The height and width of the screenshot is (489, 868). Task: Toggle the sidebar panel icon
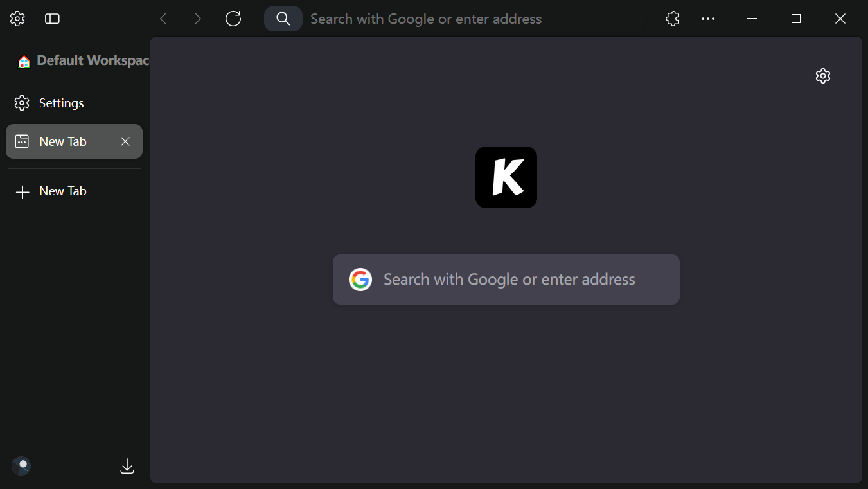[x=52, y=19]
